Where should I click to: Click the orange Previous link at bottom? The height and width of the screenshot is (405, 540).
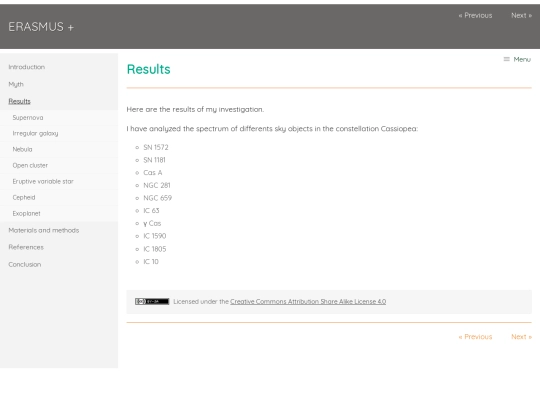pyautogui.click(x=475, y=337)
